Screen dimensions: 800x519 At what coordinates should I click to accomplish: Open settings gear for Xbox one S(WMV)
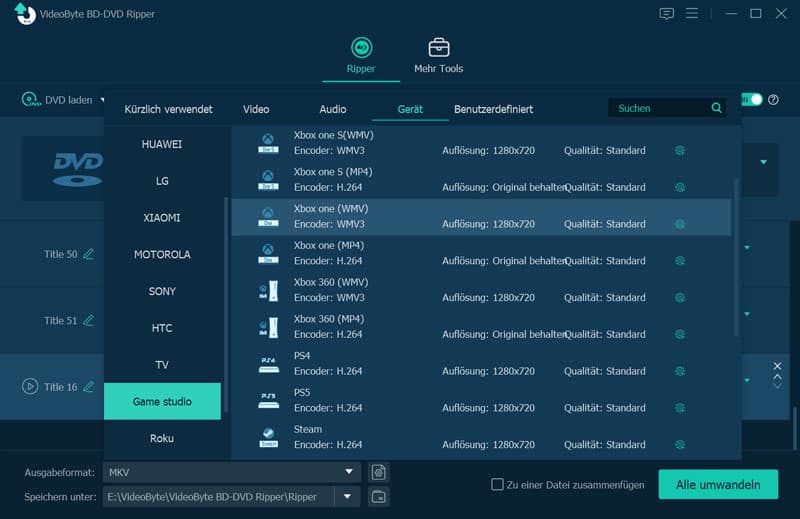(680, 151)
